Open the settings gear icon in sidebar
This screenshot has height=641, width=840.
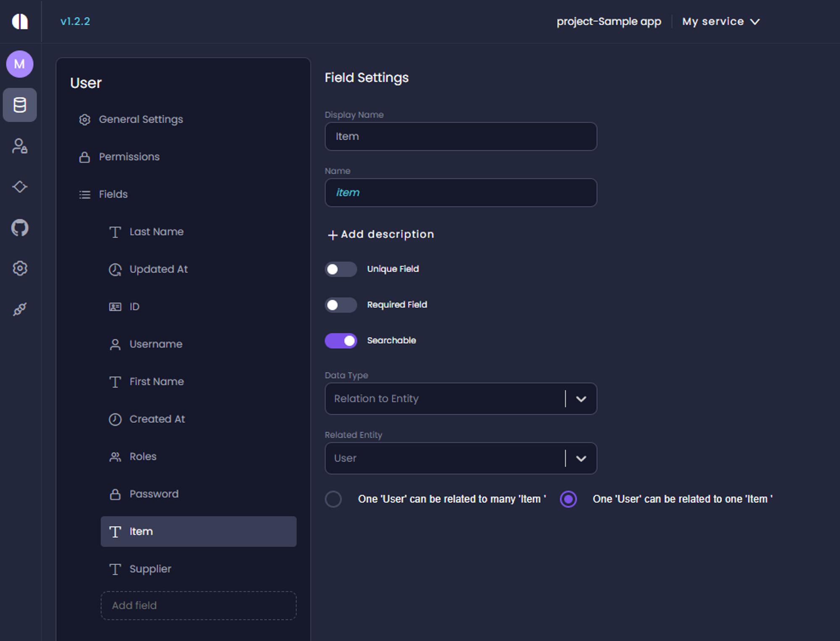[20, 268]
